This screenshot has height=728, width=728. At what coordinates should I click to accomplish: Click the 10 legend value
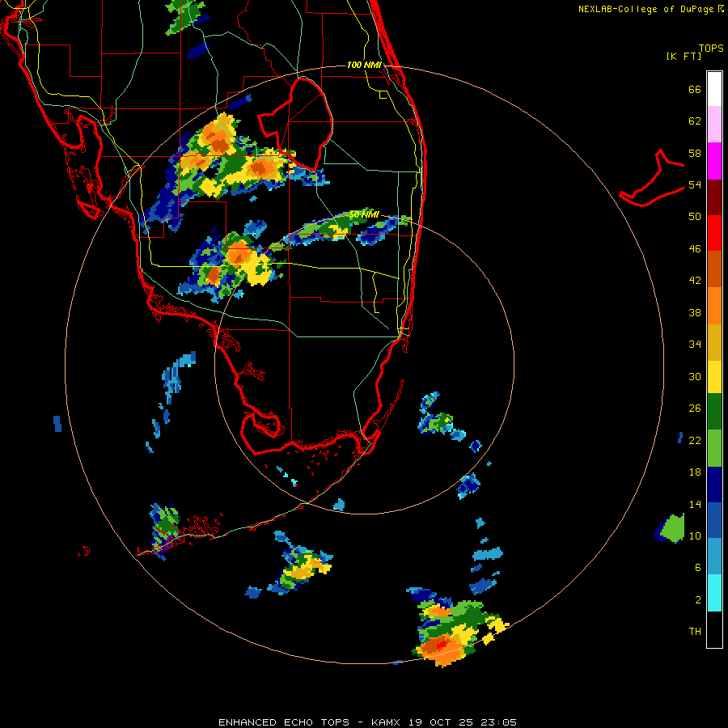pyautogui.click(x=695, y=535)
